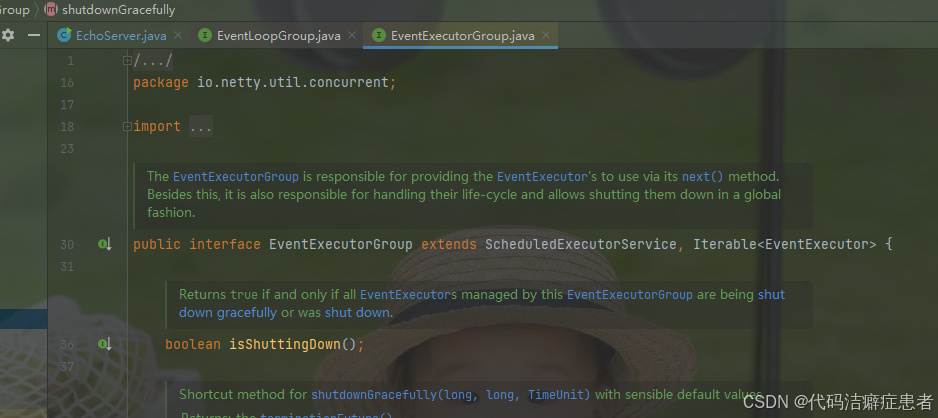Screen dimensions: 938x418
Task: Click the implementations gutter icon on line 36
Action: tap(105, 344)
